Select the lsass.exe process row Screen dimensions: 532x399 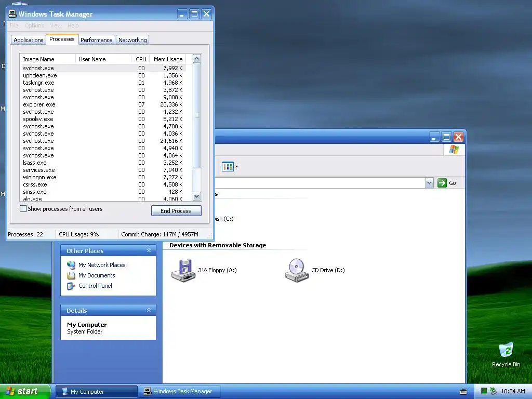[x=103, y=163]
